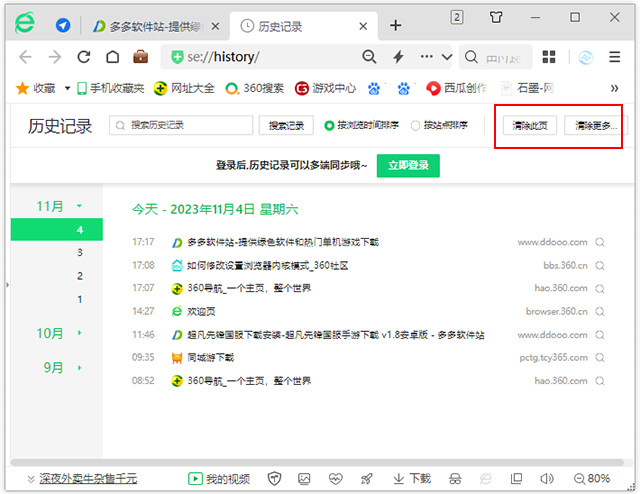Open the hamburger main menu

click(615, 57)
